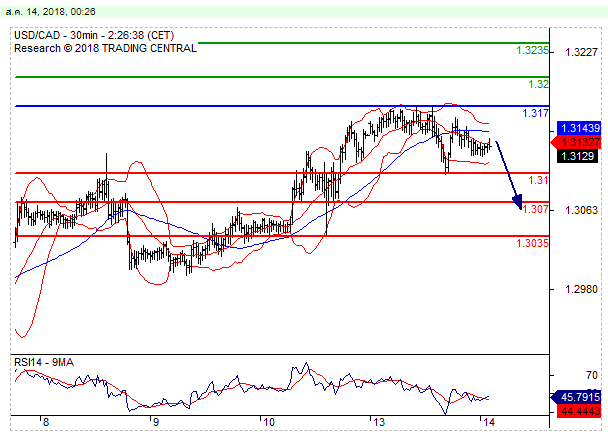Click the 1.3063 price axis value
Screen dimensions: 608x436
click(x=581, y=210)
